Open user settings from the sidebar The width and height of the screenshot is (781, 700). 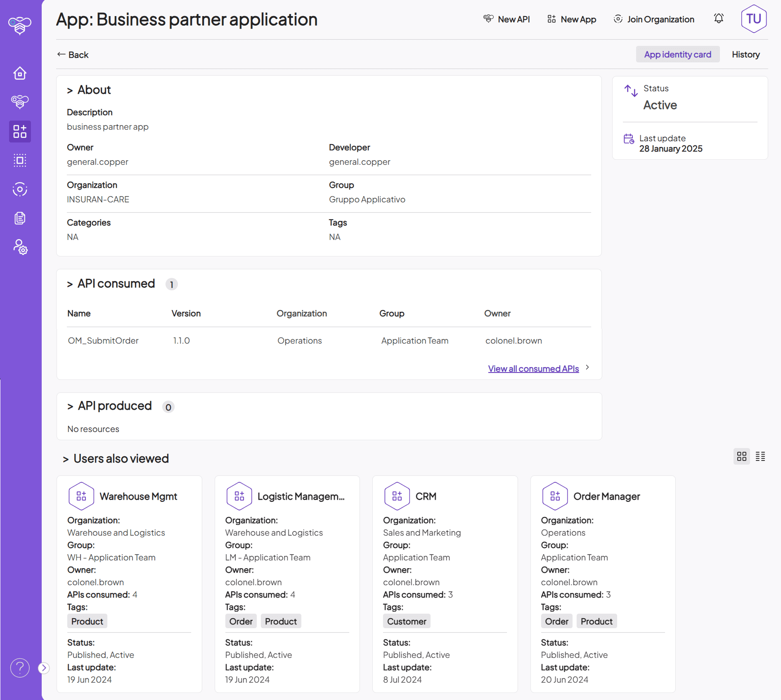(x=19, y=247)
